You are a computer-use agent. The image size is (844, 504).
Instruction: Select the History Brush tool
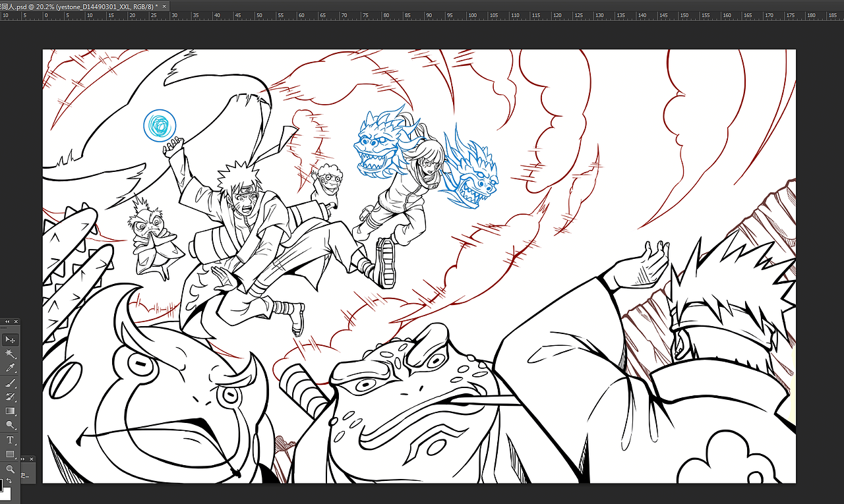point(10,397)
